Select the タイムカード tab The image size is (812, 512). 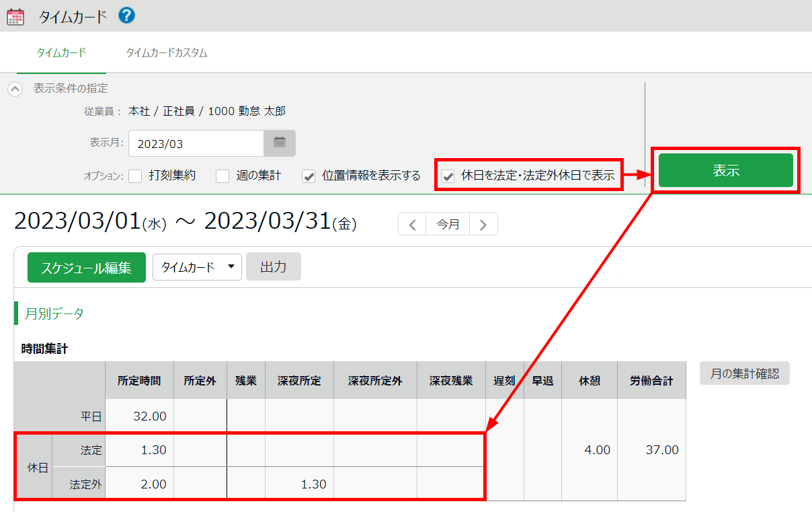61,53
